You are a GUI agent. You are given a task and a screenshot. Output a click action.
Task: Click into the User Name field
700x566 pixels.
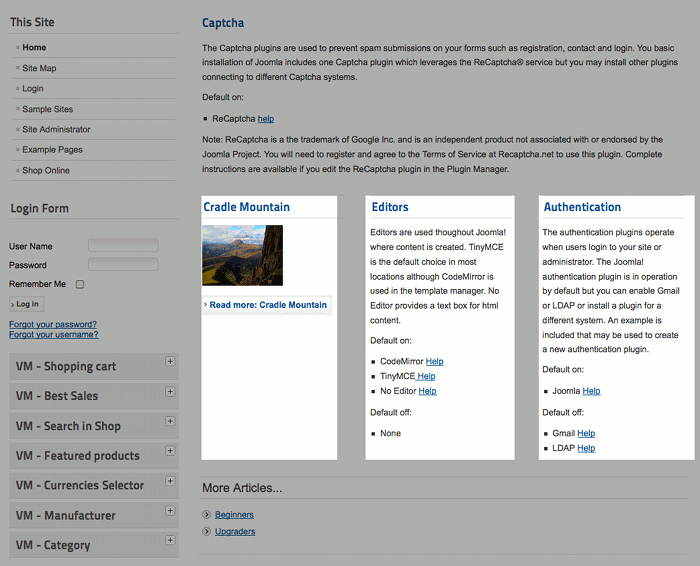[x=123, y=246]
